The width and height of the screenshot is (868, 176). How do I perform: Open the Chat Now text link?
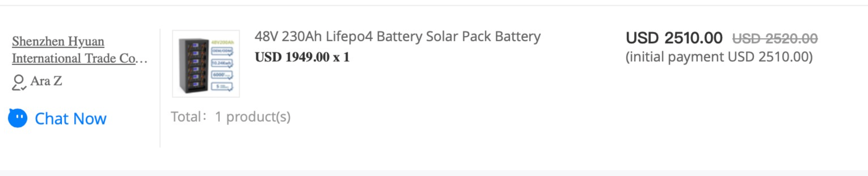pyautogui.click(x=71, y=119)
